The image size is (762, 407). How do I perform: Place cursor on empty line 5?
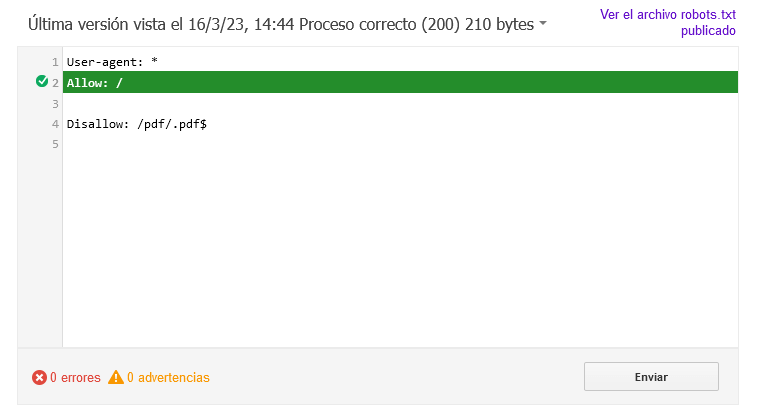click(400, 144)
